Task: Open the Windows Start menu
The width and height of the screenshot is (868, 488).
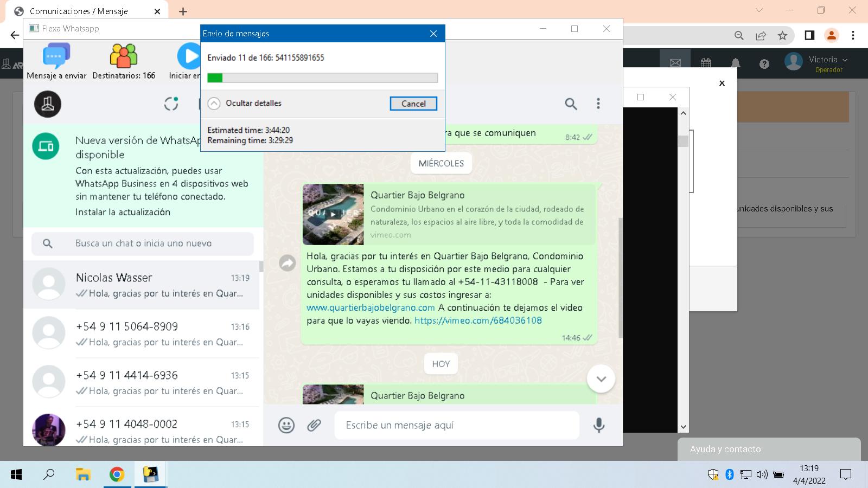Action: tap(16, 474)
